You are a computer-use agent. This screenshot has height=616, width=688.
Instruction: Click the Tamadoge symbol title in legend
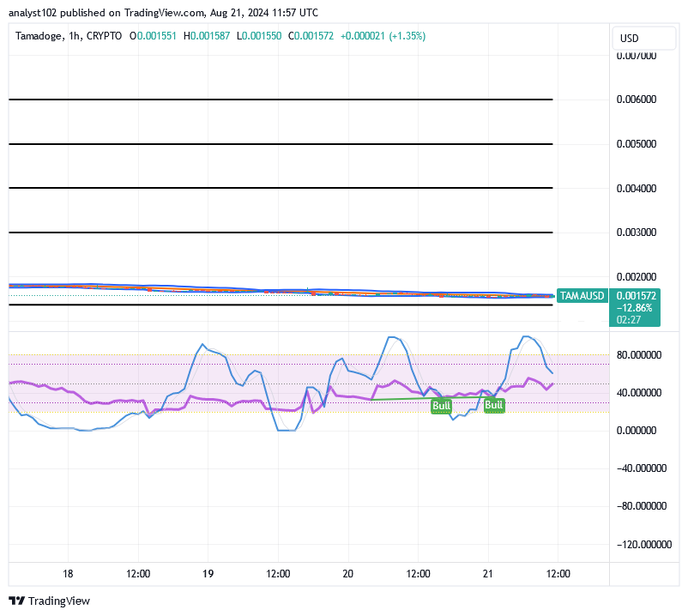coord(39,36)
